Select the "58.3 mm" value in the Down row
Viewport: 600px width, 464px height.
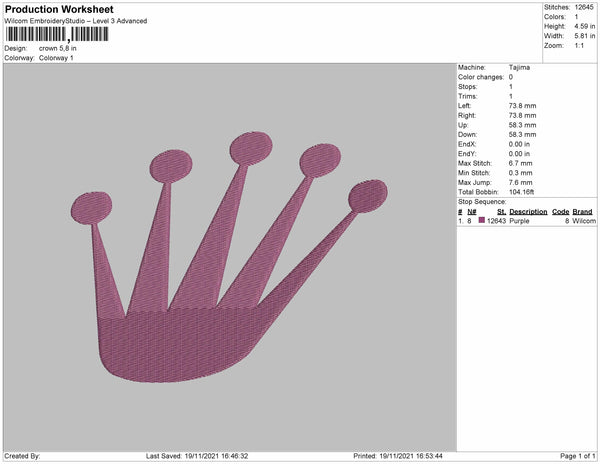click(522, 135)
